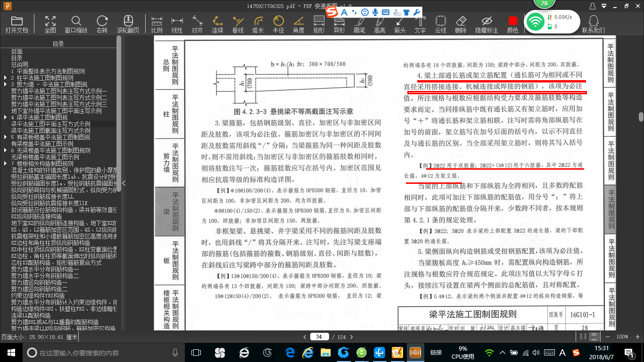
Task: Open the 封面 cover bookmark
Action: tap(17, 51)
